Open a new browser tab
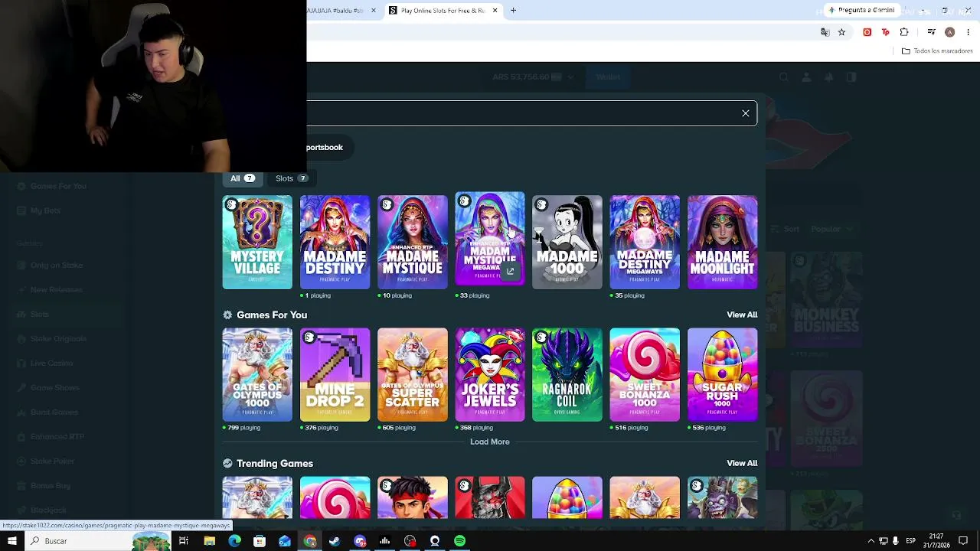The width and height of the screenshot is (980, 551). point(514,10)
